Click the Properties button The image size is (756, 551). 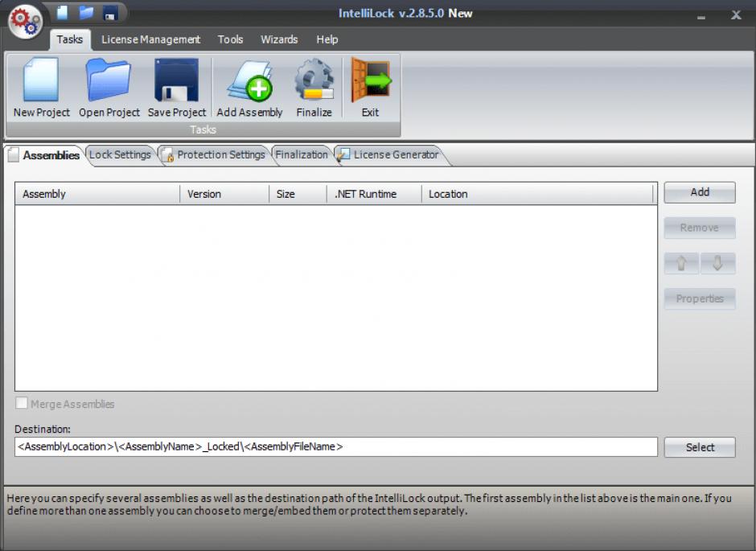coord(700,299)
